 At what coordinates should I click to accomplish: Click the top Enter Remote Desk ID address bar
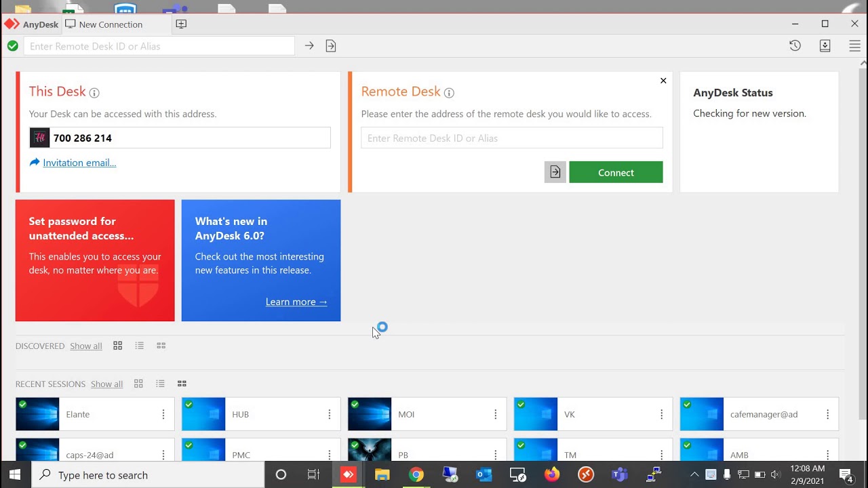(x=159, y=46)
